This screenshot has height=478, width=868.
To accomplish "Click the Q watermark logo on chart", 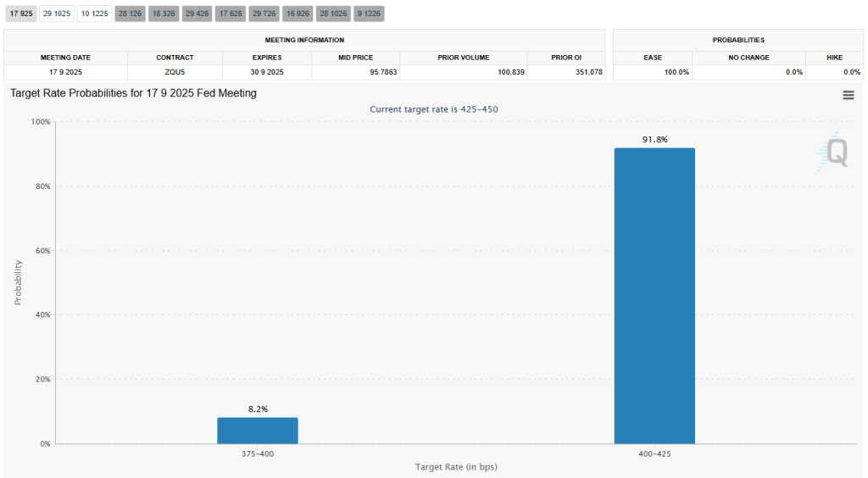I will coord(835,153).
